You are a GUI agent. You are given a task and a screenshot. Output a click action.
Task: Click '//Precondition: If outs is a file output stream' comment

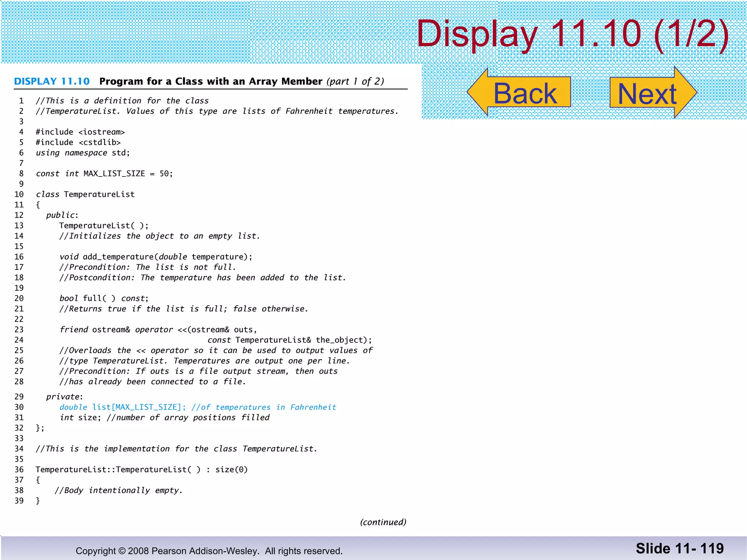(198, 371)
